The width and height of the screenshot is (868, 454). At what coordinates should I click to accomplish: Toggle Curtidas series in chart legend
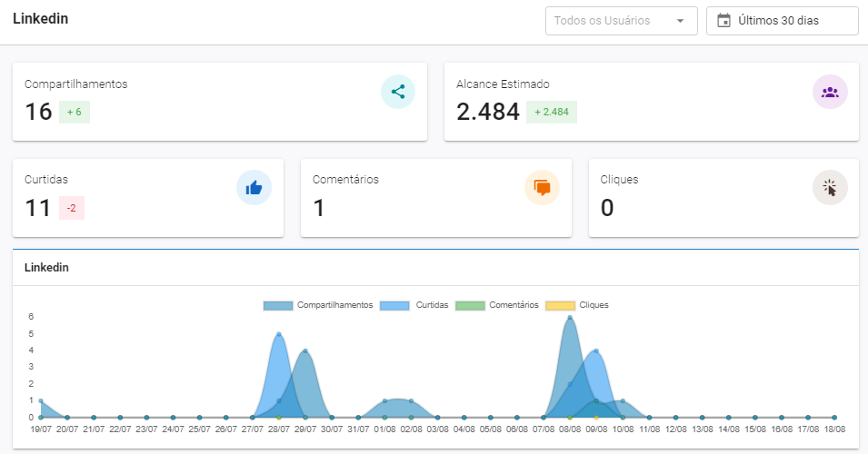(x=414, y=305)
